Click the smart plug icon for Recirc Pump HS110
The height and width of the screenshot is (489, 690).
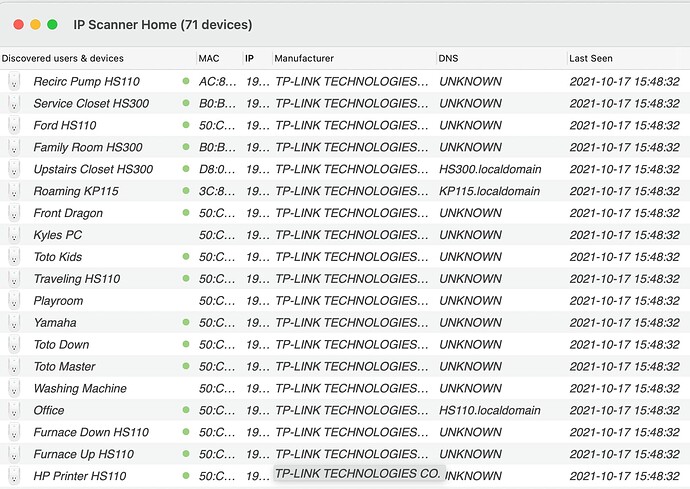click(14, 81)
